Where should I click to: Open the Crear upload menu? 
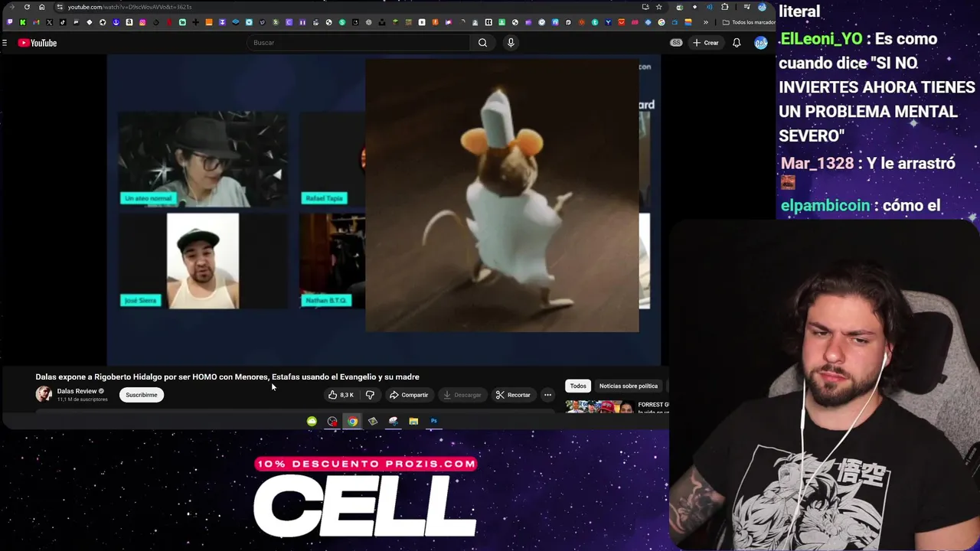pos(706,43)
